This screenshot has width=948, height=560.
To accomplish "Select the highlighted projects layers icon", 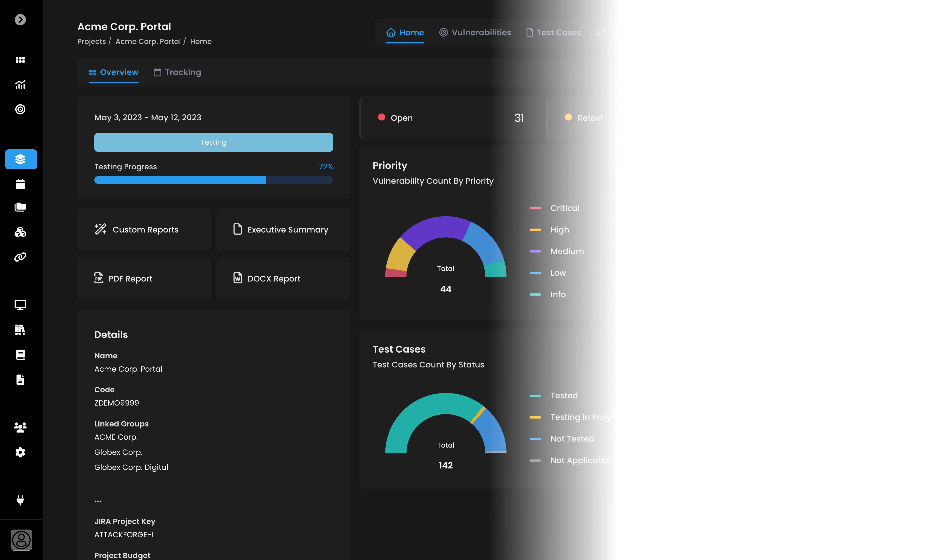I will click(x=21, y=159).
